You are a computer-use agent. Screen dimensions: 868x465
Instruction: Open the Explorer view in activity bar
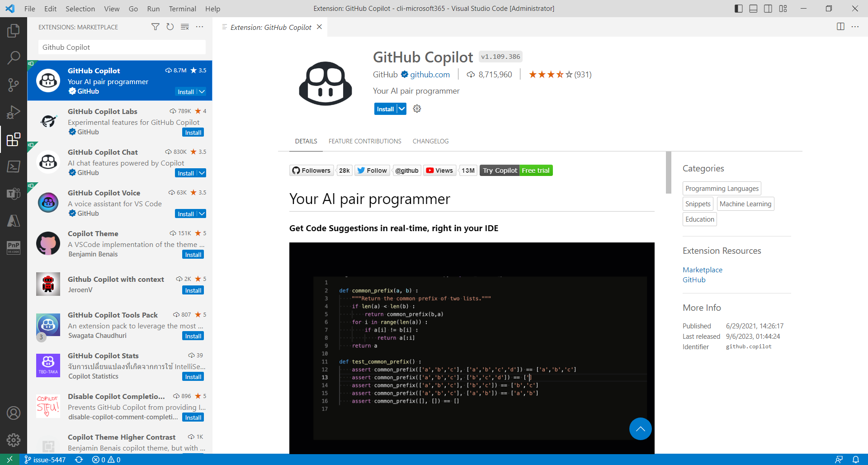[14, 31]
